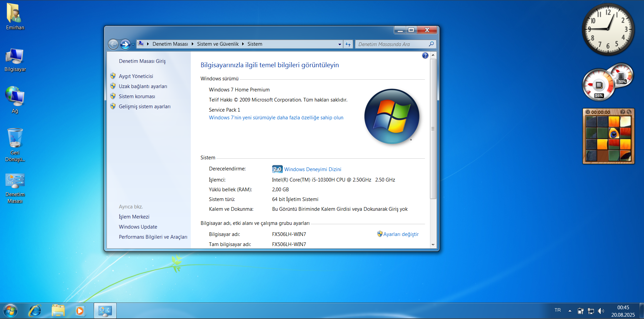
Task: Select the Control Panel taskbar button
Action: (x=105, y=311)
